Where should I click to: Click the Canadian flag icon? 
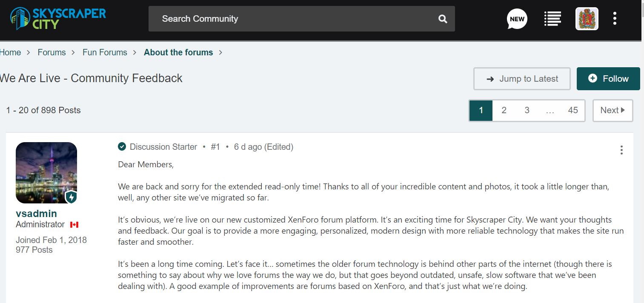click(74, 225)
